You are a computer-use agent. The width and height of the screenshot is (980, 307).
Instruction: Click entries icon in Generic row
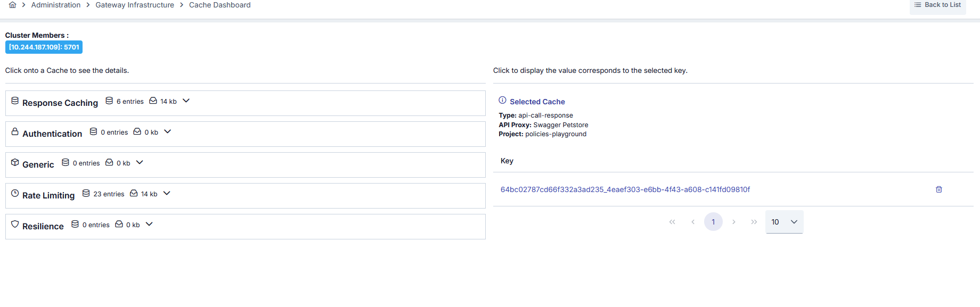click(66, 162)
